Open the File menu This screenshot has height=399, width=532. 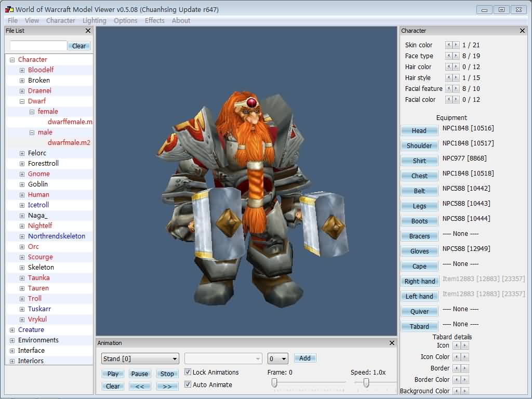(12, 20)
